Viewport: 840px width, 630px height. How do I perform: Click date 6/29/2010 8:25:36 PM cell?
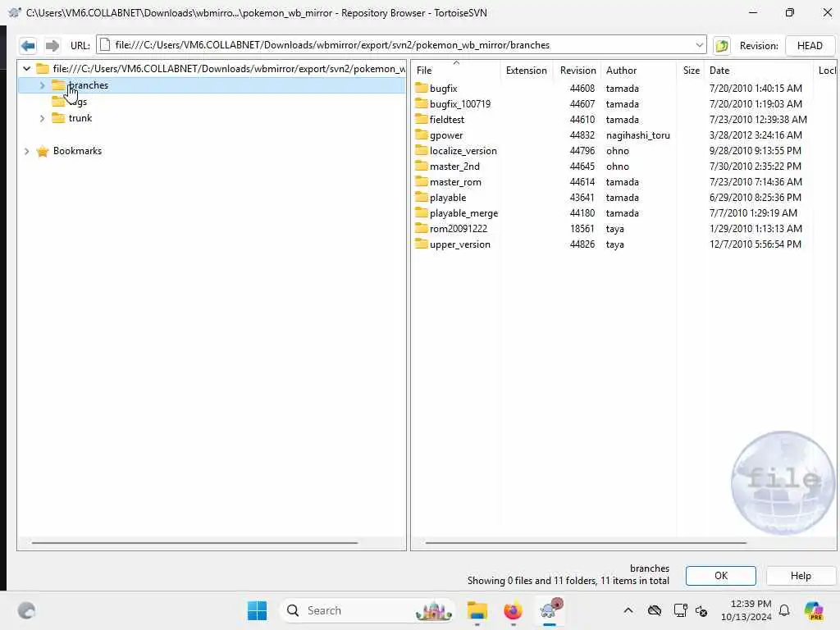click(755, 197)
